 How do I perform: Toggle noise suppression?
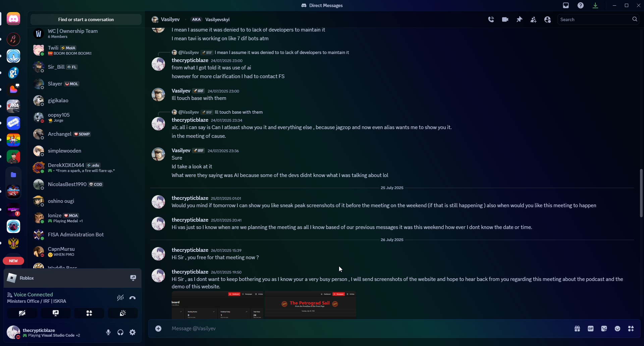coord(120,298)
